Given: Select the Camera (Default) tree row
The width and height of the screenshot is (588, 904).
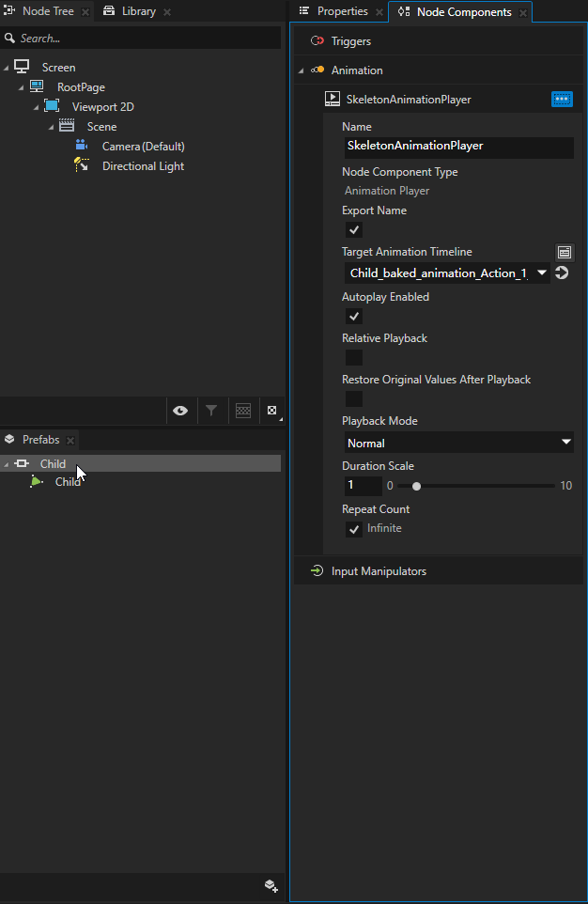Looking at the screenshot, I should (x=143, y=146).
